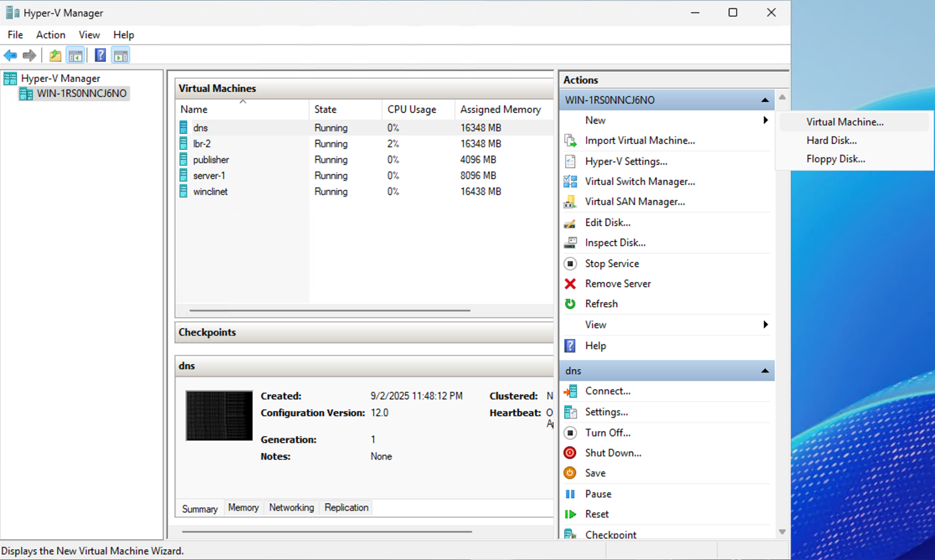935x560 pixels.
Task: Click the details pane bottom horizontal scrollbar
Action: click(327, 532)
